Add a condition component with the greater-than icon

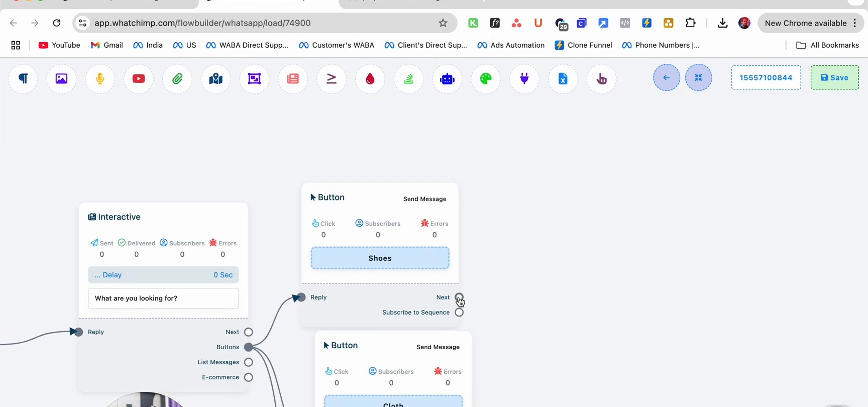pos(332,78)
